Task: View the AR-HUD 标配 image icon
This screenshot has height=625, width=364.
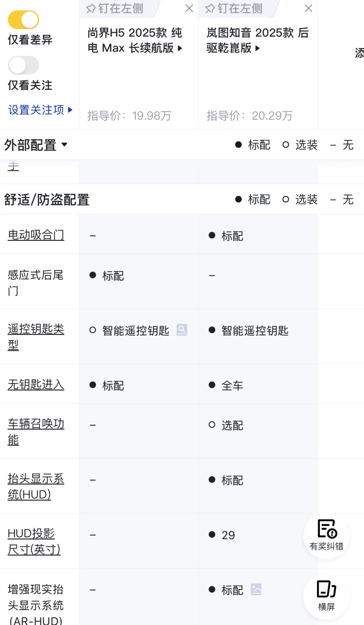Action: tap(256, 590)
